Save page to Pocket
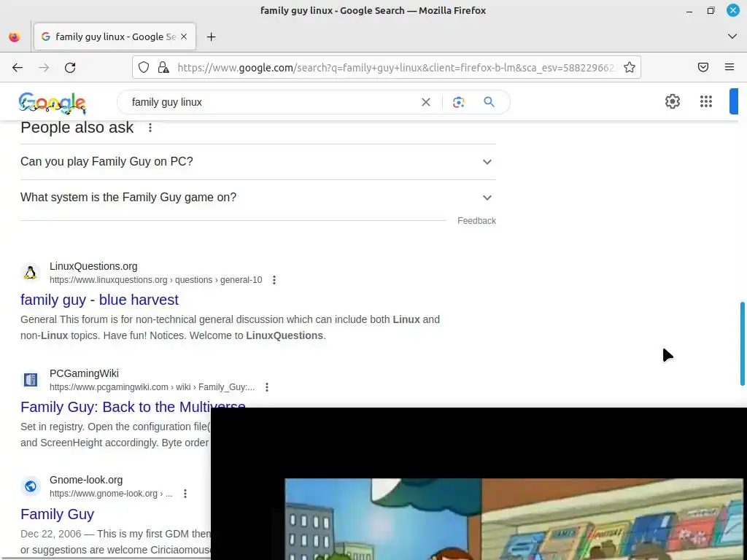This screenshot has height=560, width=747. pyautogui.click(x=703, y=67)
